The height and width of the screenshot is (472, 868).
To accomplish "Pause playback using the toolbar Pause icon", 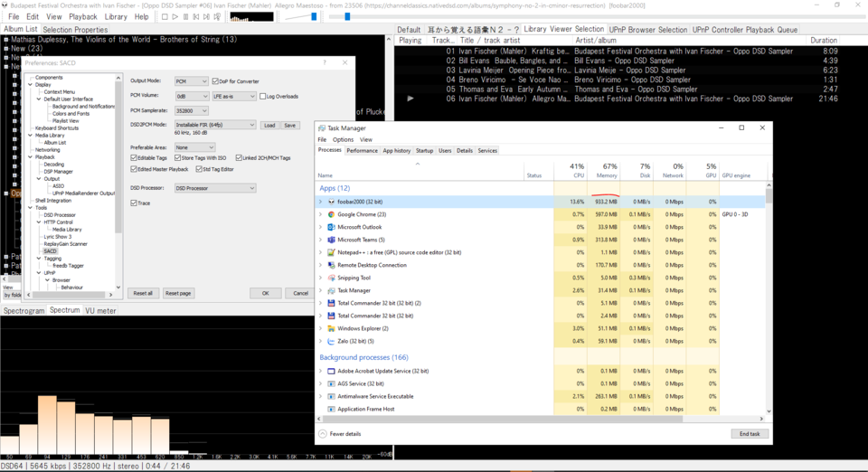I will click(x=185, y=17).
